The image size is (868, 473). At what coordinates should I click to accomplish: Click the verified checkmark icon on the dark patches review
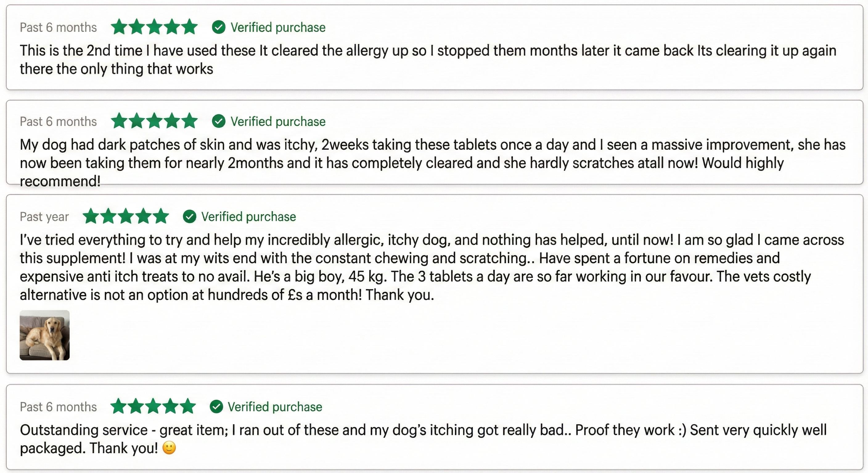219,121
